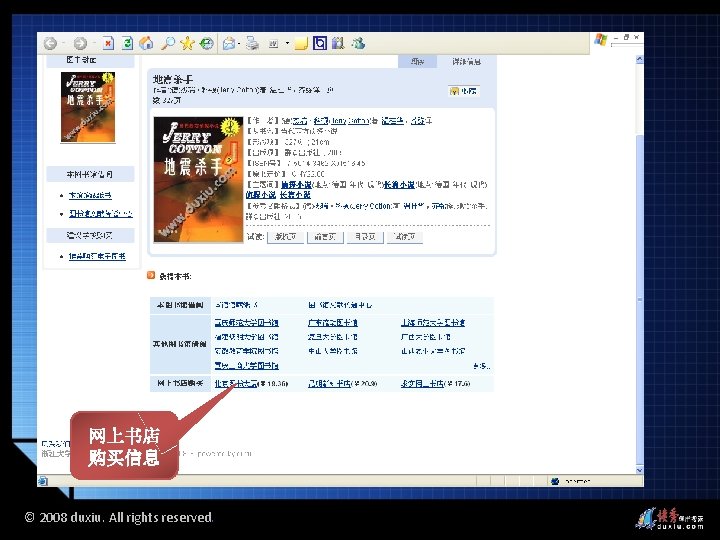Viewport: 720px width, 540px height.
Task: Click the orange arrow icon beside 获得本书
Action: [151, 276]
